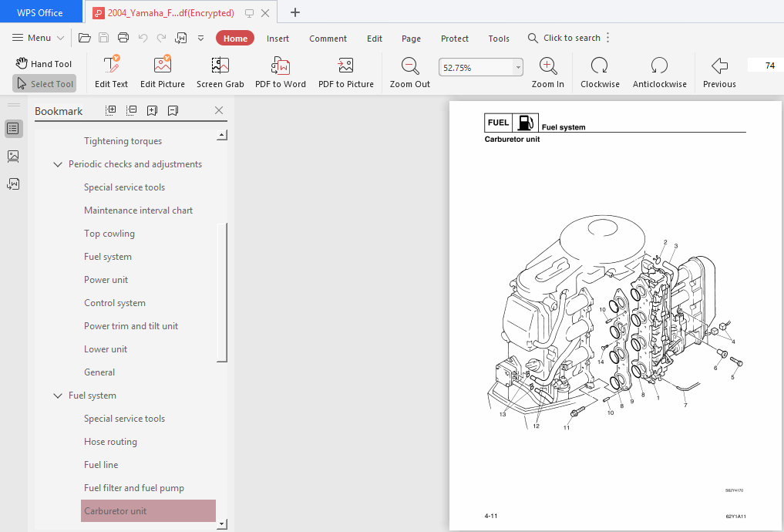Click the Redo arrow icon

[161, 38]
